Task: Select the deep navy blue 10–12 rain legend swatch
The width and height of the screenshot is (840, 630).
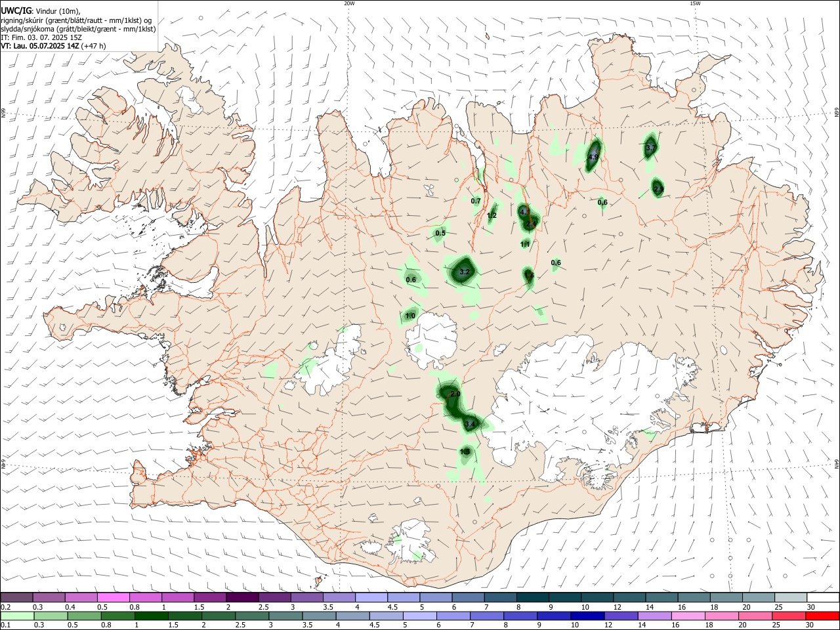Action: coord(588,616)
